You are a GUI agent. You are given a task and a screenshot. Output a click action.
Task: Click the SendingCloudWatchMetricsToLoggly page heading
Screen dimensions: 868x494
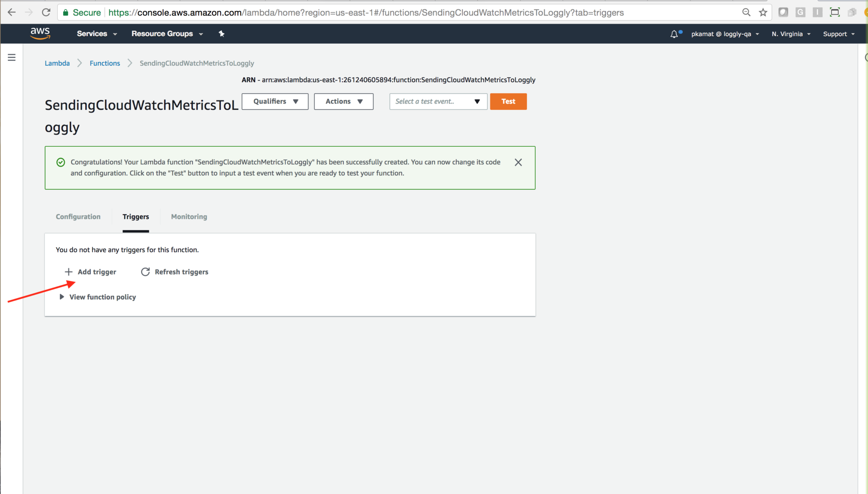(142, 116)
